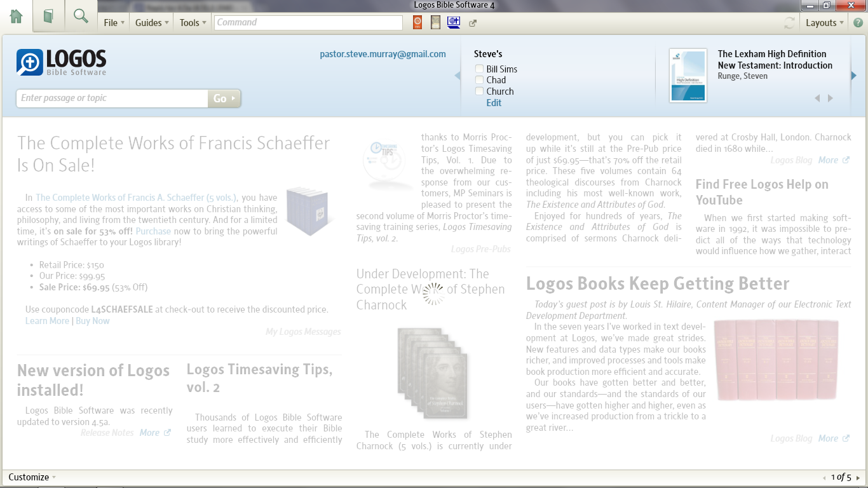The height and width of the screenshot is (488, 868).
Task: Click the My Logos Messages label
Action: point(303,332)
